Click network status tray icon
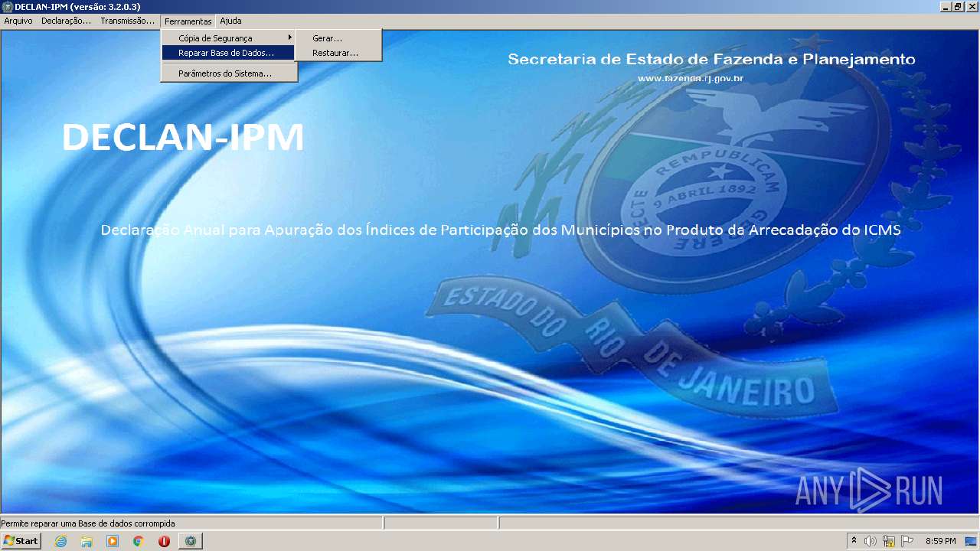980x551 pixels. [889, 541]
